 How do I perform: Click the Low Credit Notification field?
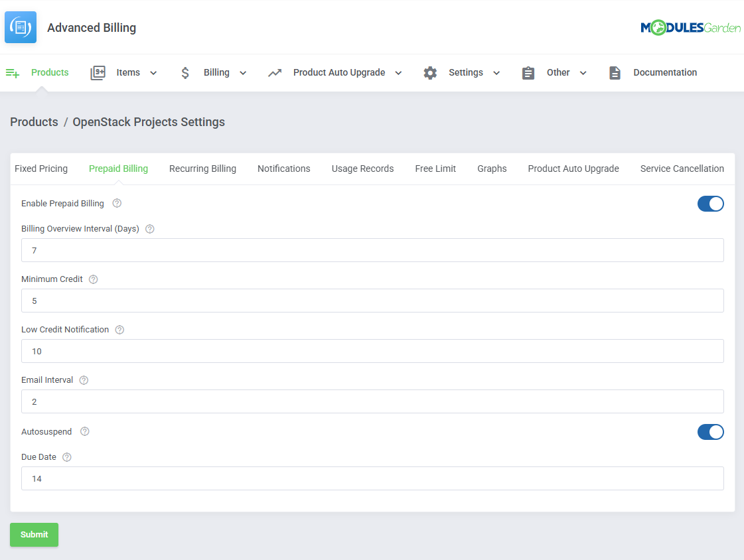point(372,351)
